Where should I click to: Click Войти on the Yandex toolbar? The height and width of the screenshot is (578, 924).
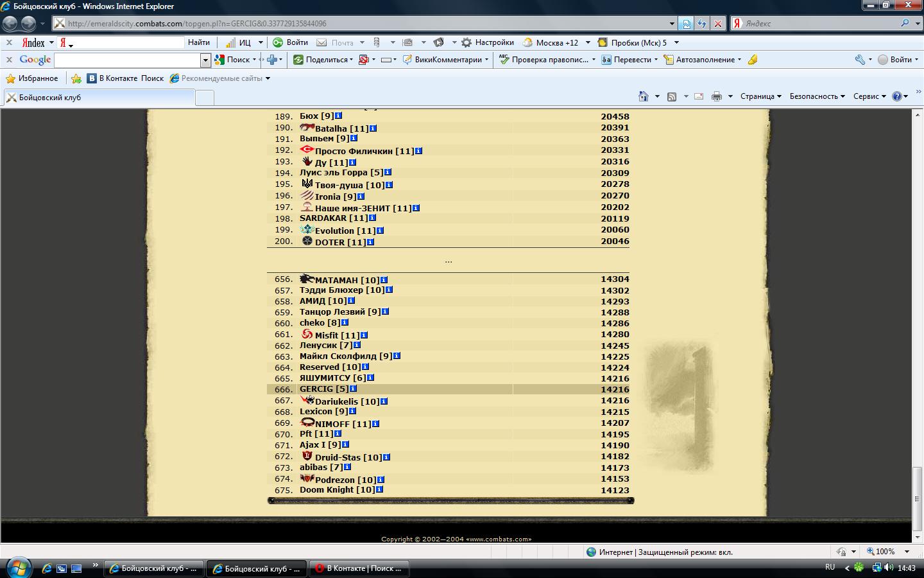291,42
